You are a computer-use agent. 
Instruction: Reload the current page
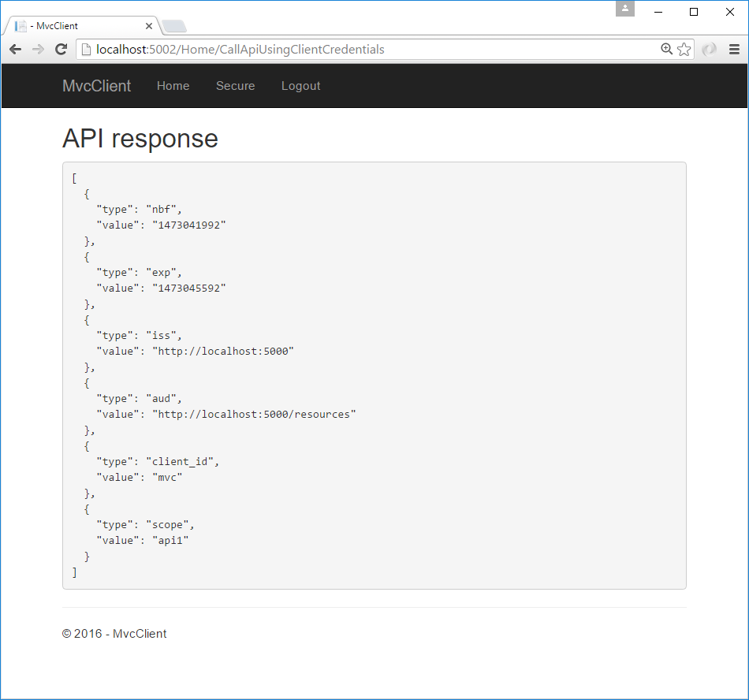click(61, 50)
